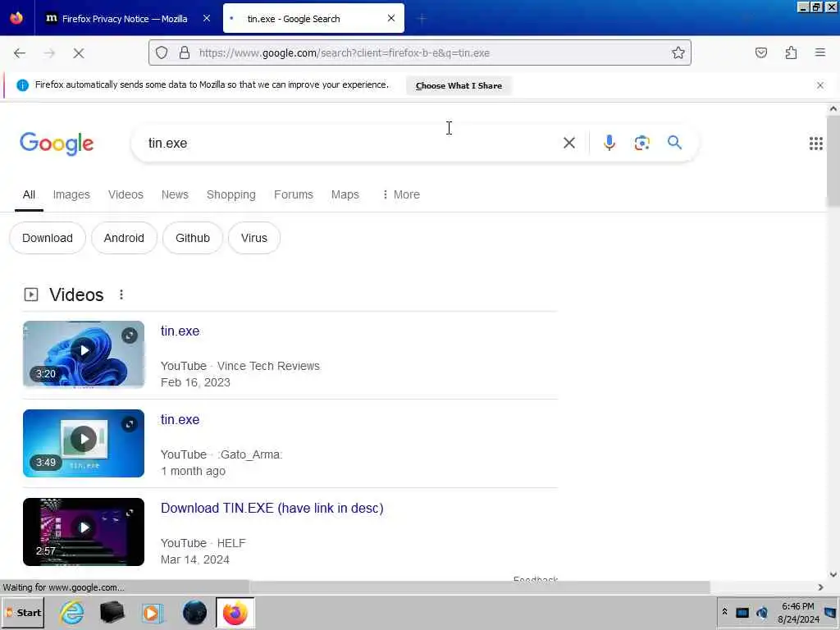Image resolution: width=840 pixels, height=630 pixels.
Task: Select the Images search tab
Action: 71,194
